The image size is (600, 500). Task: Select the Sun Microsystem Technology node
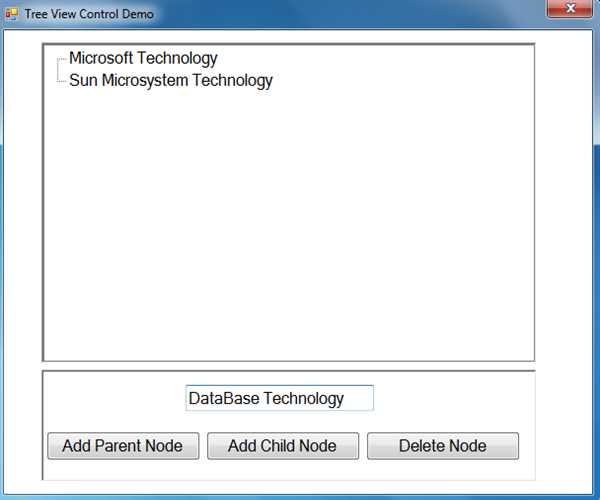170,80
